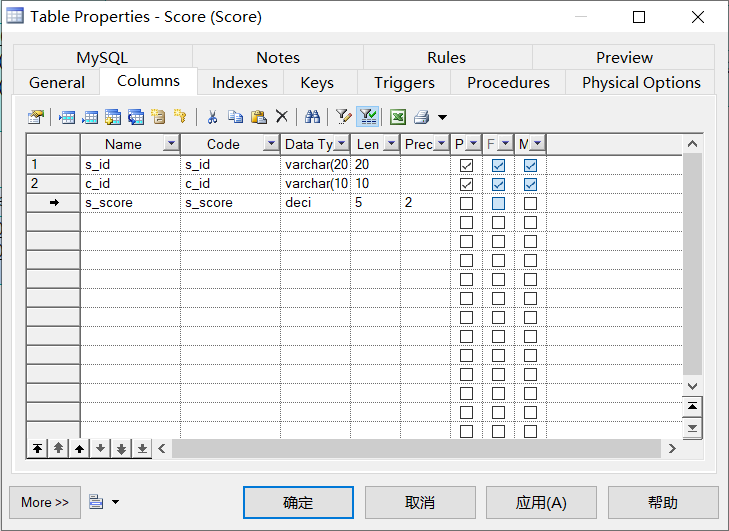The image size is (729, 531).
Task: Move row to top with the bottom-left arrow
Action: (37, 449)
